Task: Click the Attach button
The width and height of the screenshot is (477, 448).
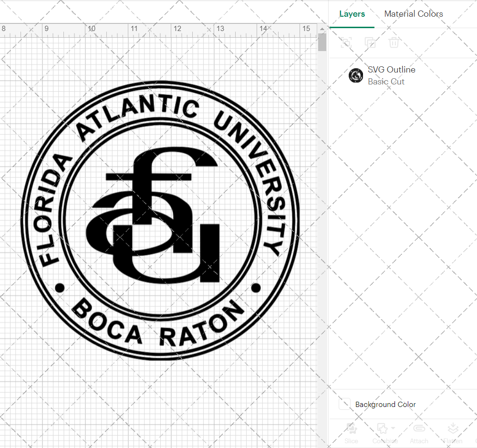Action: click(419, 433)
